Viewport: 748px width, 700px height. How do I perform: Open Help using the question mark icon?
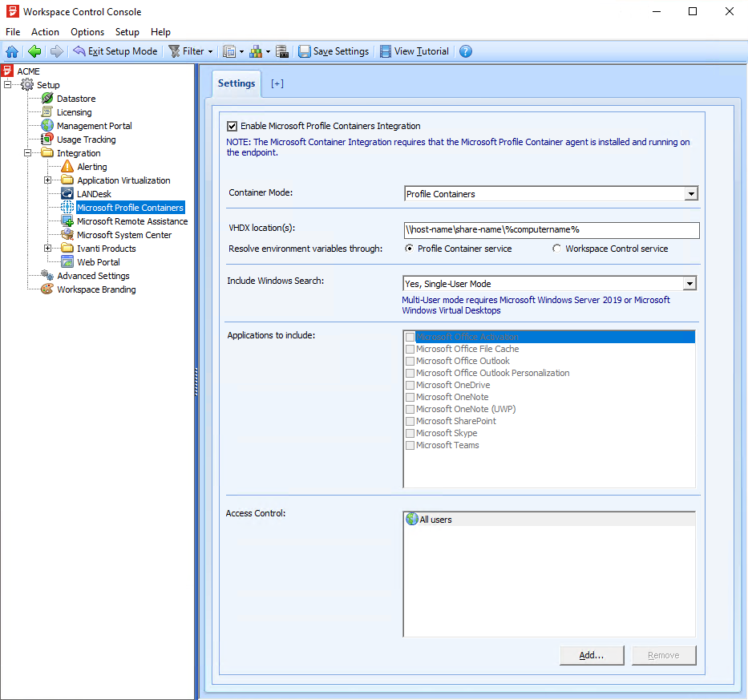[465, 51]
